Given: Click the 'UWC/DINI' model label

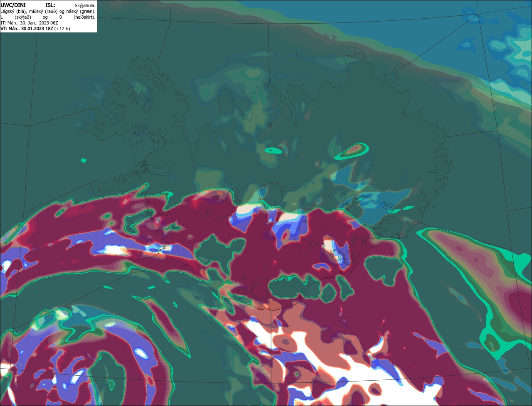Looking at the screenshot, I should (x=13, y=5).
